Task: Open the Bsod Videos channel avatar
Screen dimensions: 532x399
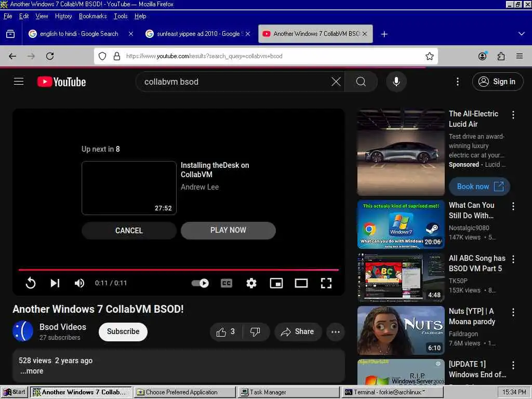Action: (23, 331)
